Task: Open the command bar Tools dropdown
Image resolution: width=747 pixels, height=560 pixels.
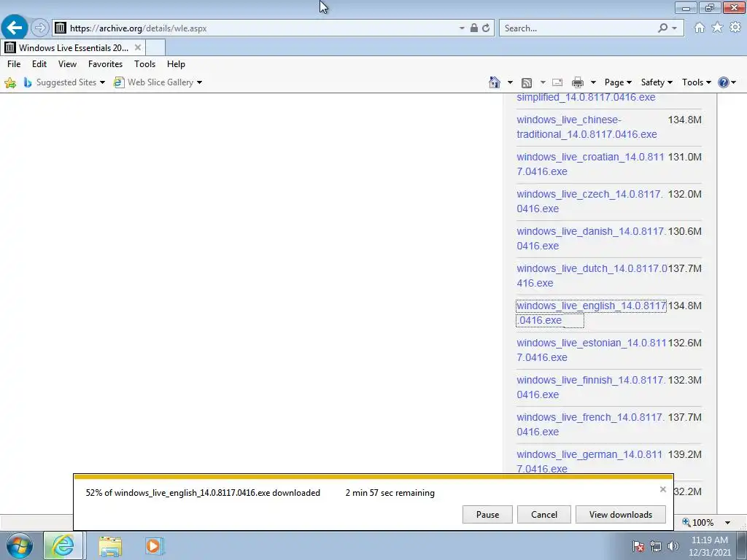Action: coord(696,82)
